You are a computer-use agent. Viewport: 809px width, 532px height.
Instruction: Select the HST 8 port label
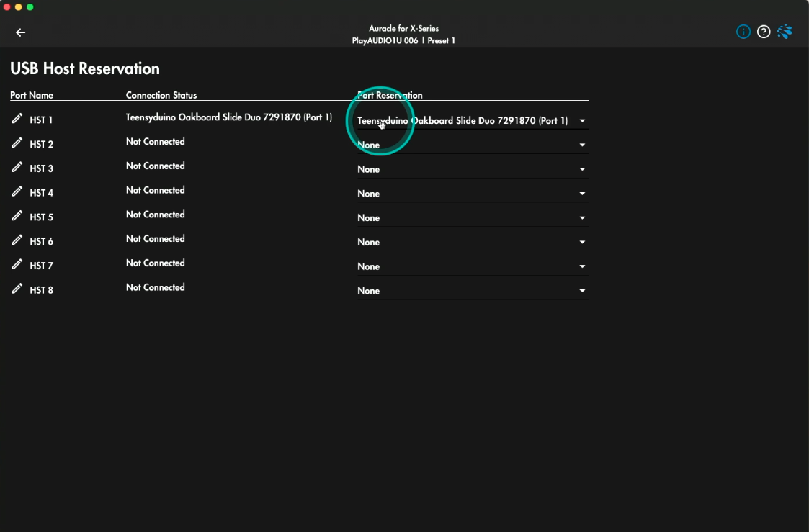(41, 289)
